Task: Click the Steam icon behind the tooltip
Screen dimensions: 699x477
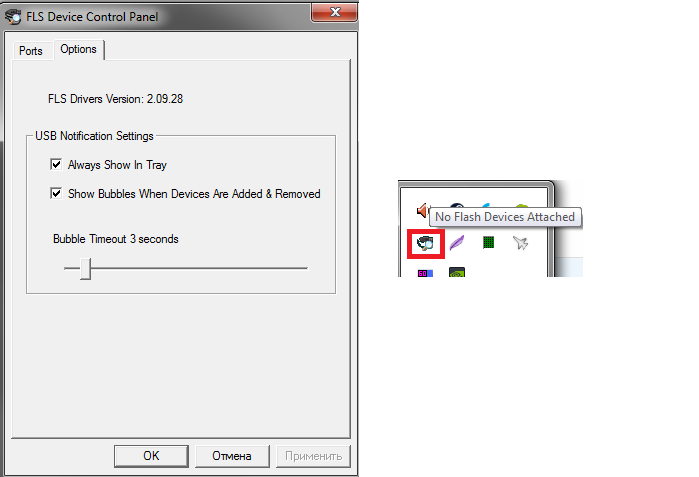Action: pos(457,206)
